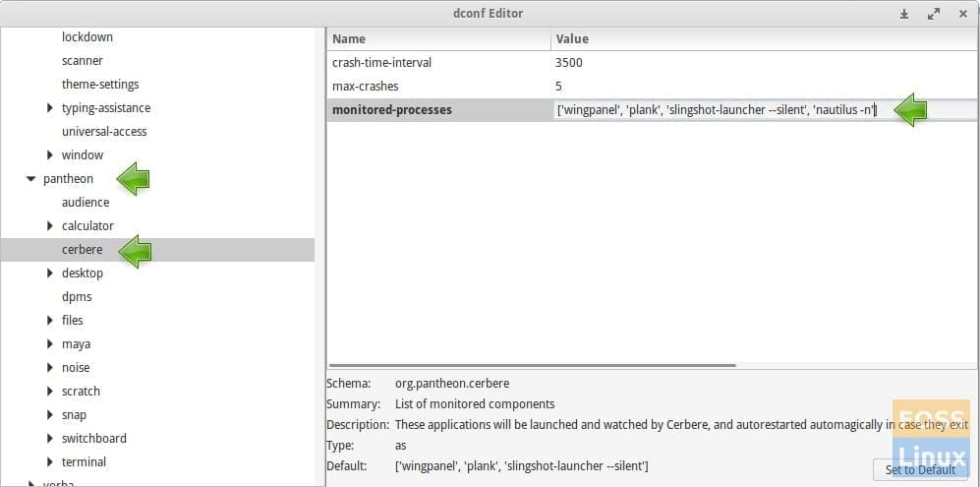
Task: Select the lockdown schema entry
Action: [86, 37]
